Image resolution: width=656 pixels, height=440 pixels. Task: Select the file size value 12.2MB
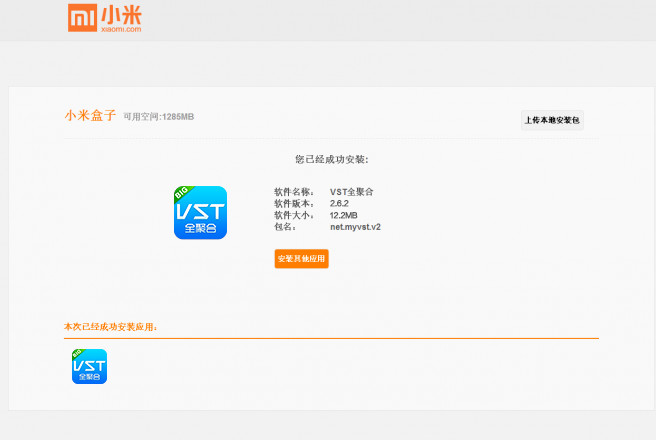tap(344, 215)
